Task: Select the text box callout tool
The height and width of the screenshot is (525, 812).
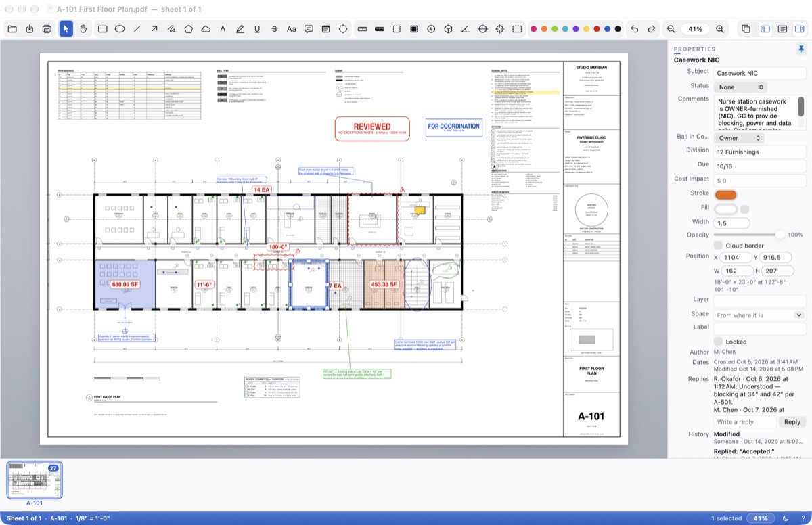Action: 325,29
